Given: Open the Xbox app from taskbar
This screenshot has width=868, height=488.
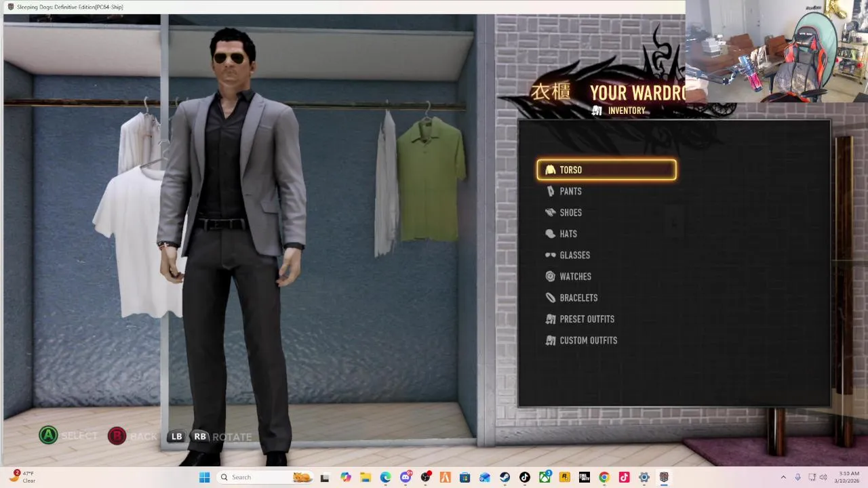Looking at the screenshot, I should point(545,477).
